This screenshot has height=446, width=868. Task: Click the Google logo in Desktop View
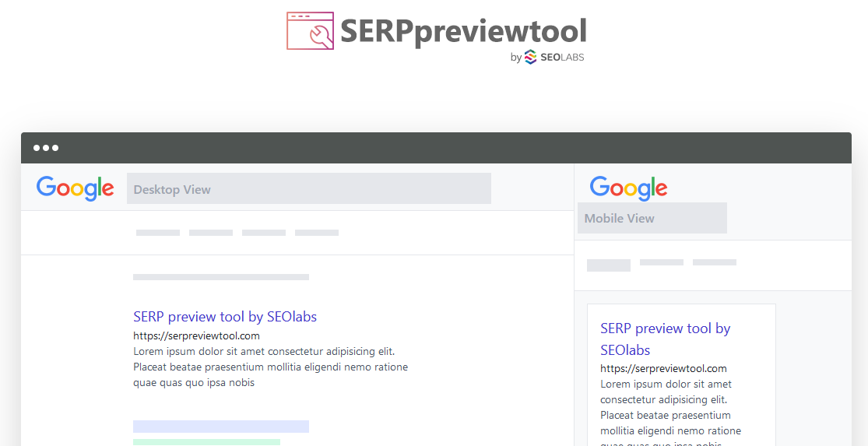pos(76,188)
